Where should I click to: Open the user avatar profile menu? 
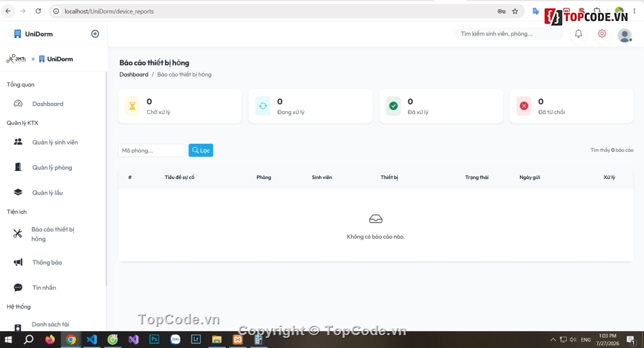click(x=625, y=35)
